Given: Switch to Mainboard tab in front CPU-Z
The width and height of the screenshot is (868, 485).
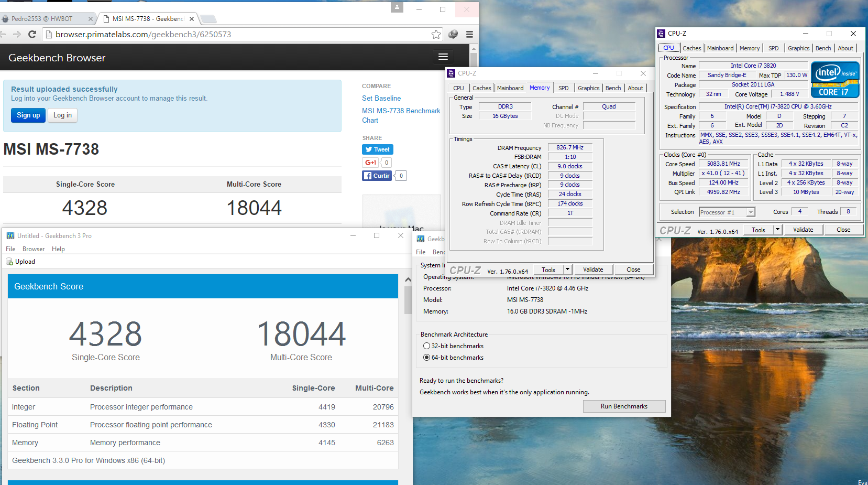Looking at the screenshot, I should click(x=720, y=48).
